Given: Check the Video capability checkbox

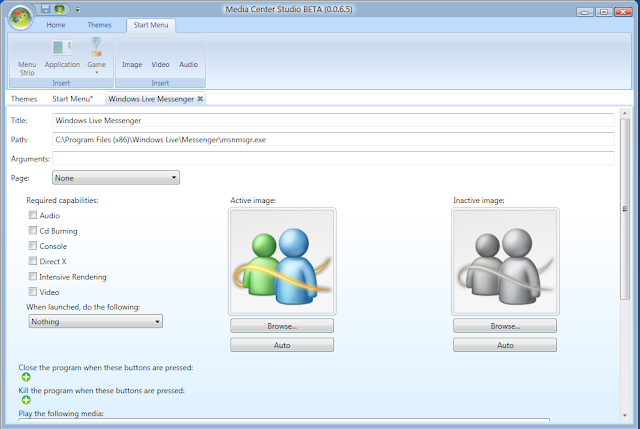Looking at the screenshot, I should point(33,291).
